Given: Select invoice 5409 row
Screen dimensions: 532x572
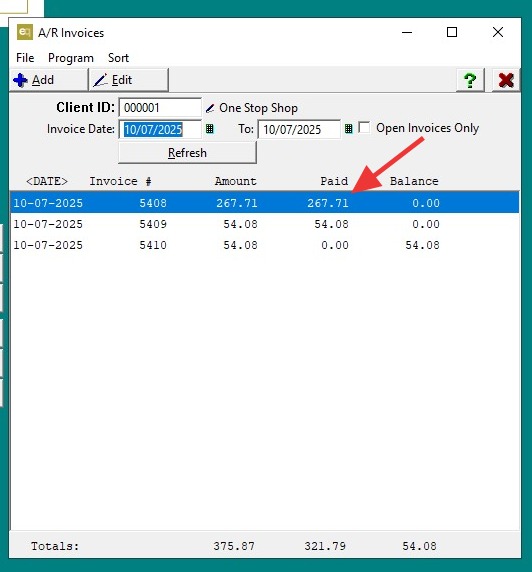Looking at the screenshot, I should (x=265, y=224).
